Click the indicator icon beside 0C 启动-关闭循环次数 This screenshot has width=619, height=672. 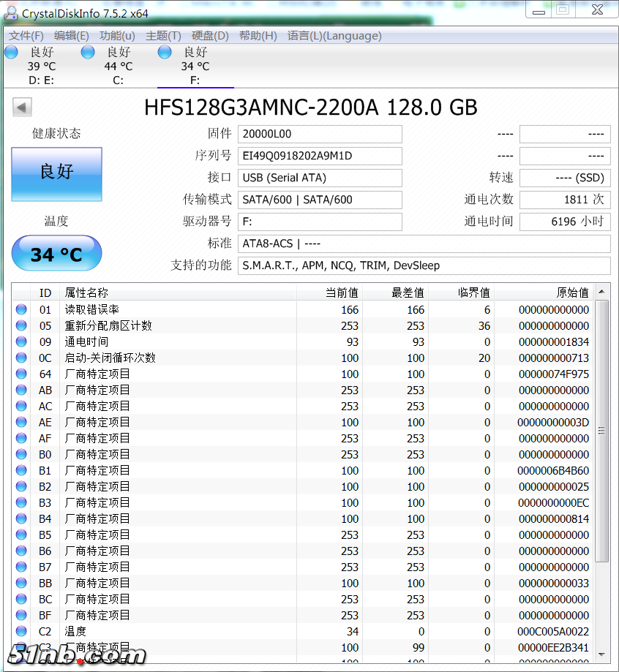[20, 358]
